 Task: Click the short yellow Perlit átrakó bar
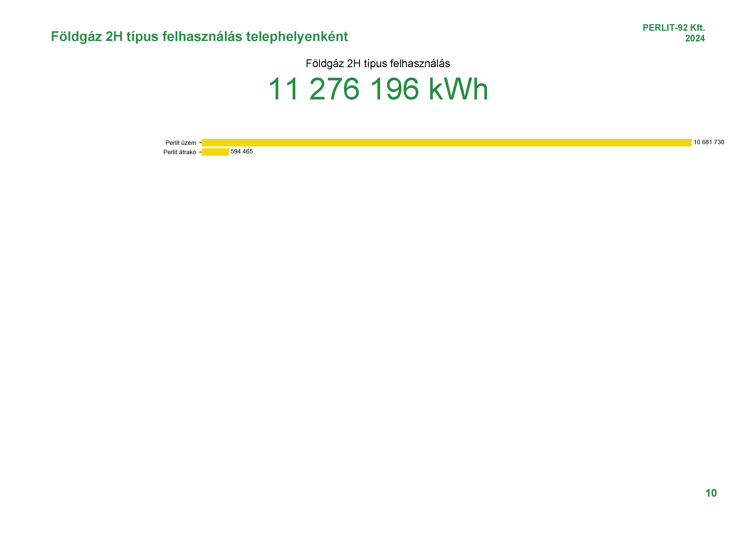[215, 152]
